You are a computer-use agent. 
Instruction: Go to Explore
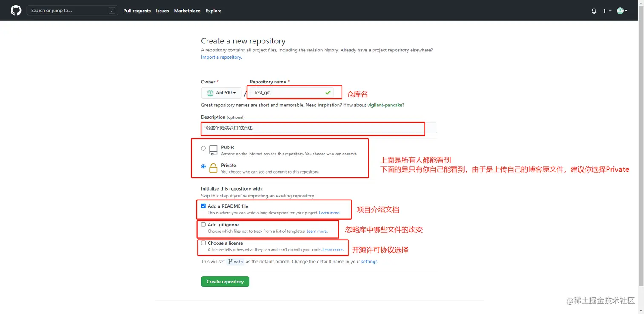tap(214, 11)
